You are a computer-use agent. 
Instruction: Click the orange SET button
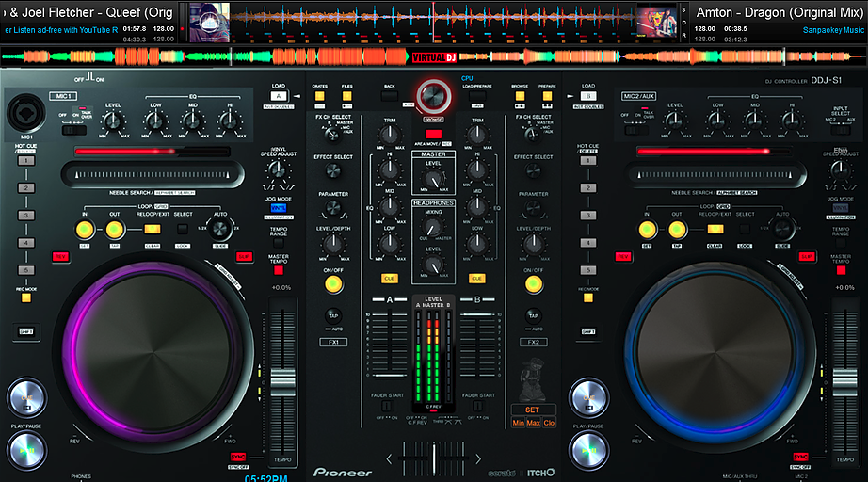click(533, 410)
